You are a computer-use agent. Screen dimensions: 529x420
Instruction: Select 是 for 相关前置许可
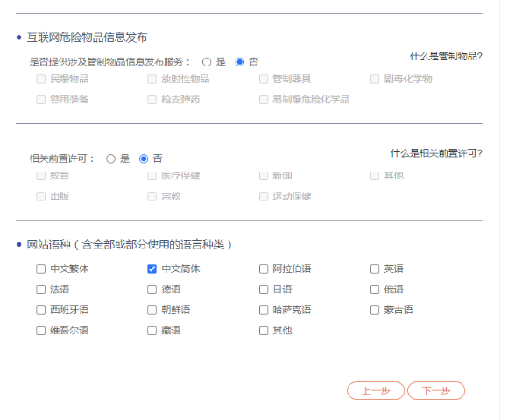[110, 158]
